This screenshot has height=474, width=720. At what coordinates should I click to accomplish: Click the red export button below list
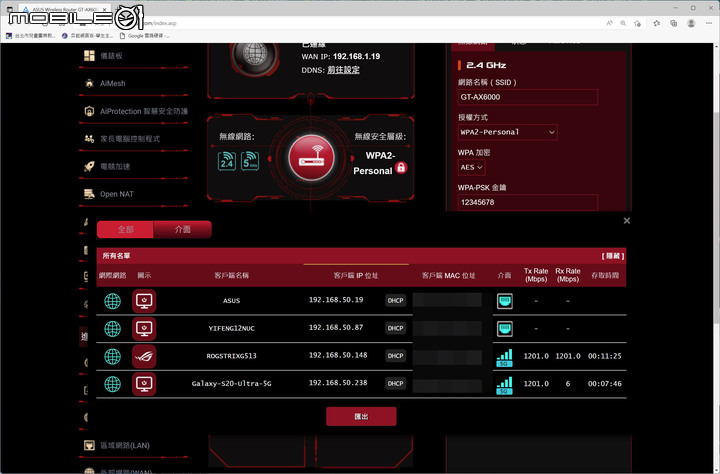[x=361, y=416]
